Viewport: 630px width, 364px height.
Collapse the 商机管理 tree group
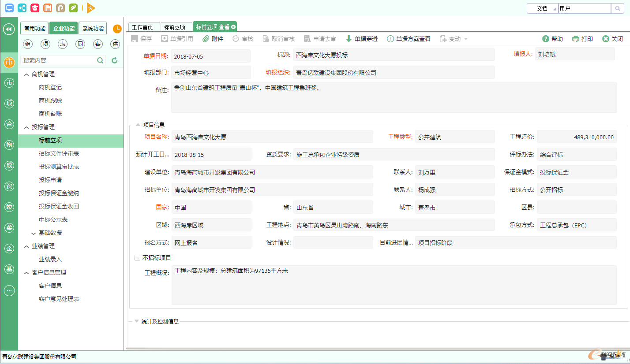coord(26,74)
